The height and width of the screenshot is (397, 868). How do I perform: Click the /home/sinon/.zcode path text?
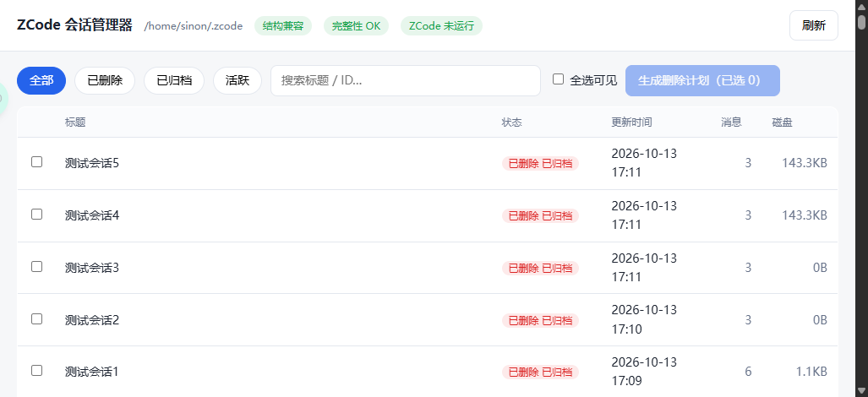194,26
